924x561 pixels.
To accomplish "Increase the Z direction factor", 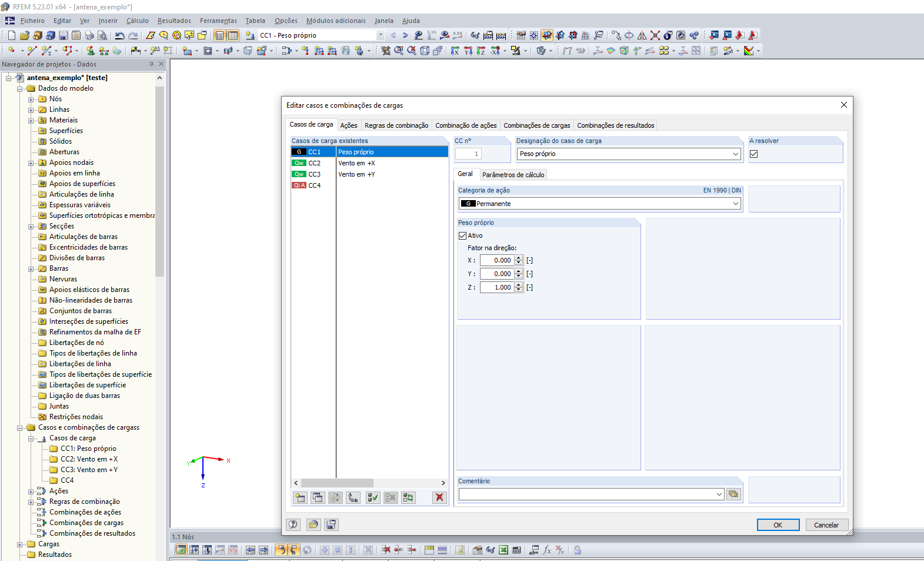I will coord(519,285).
